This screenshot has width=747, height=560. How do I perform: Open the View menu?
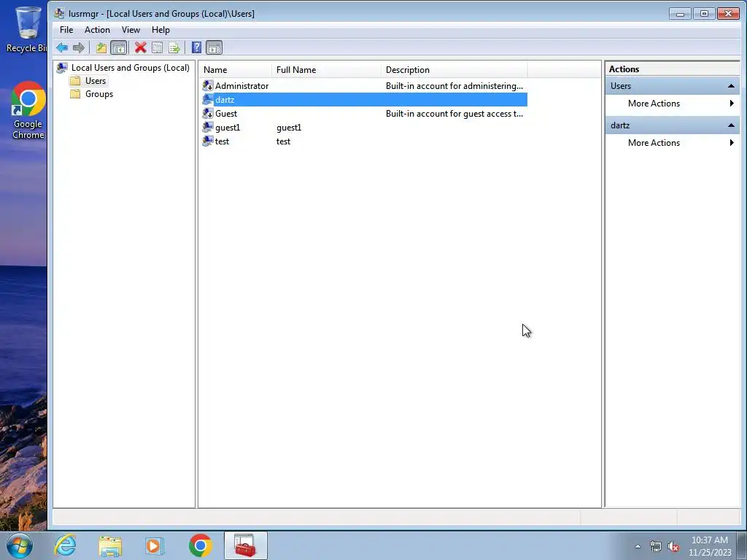(x=131, y=29)
